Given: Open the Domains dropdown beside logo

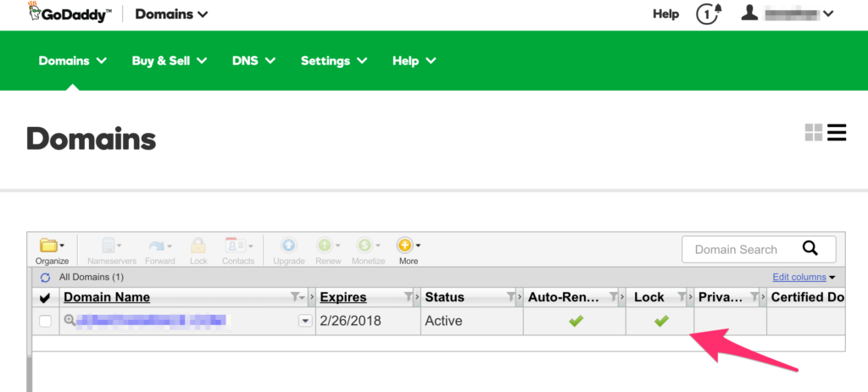Looking at the screenshot, I should coord(171,14).
